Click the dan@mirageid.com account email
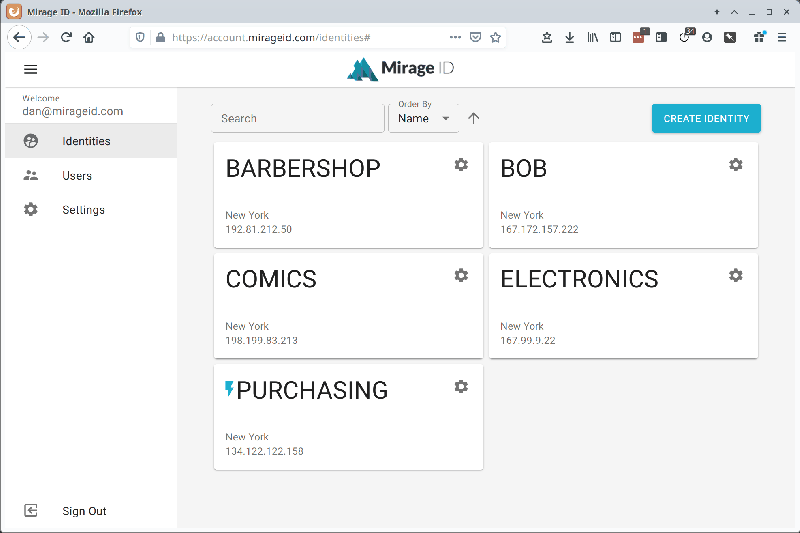800x533 pixels. pos(72,111)
